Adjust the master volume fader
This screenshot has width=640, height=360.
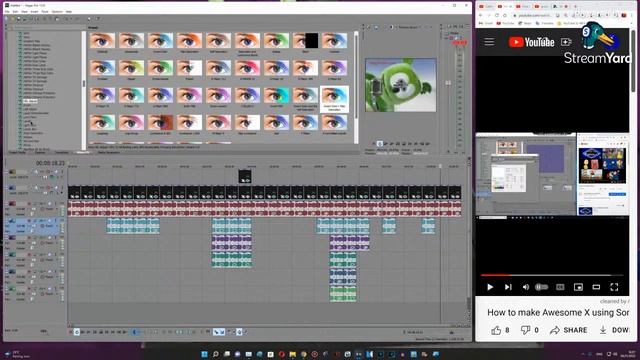(448, 83)
